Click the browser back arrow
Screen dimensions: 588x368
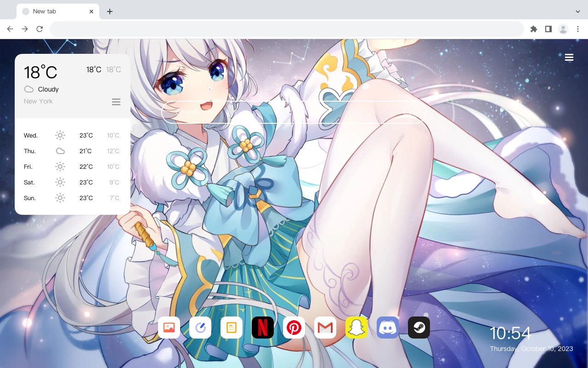(x=10, y=29)
